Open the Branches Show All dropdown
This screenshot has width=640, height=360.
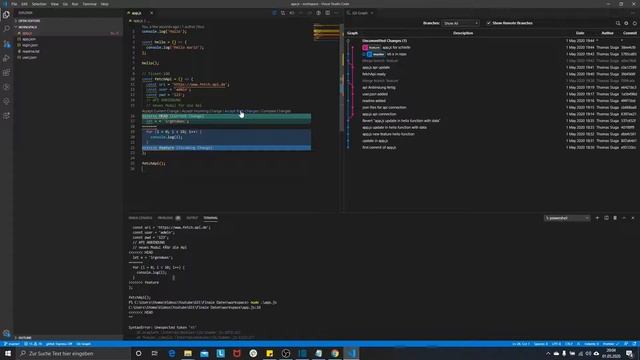(460, 23)
